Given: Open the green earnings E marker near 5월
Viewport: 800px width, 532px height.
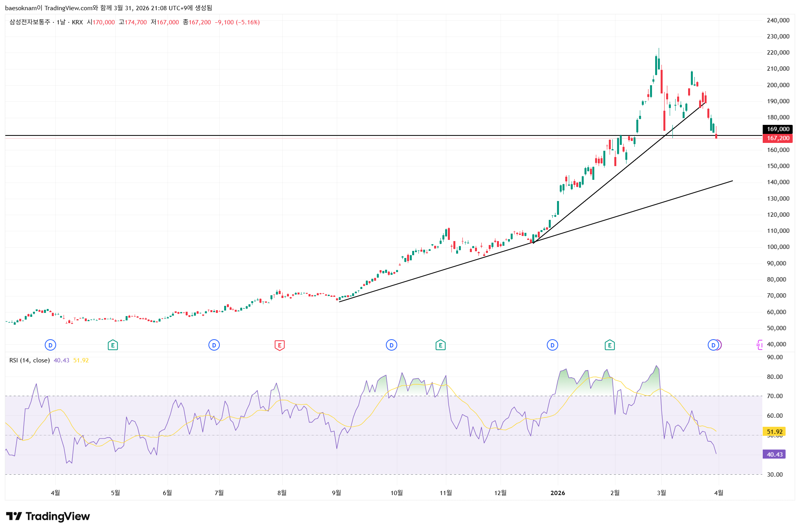Looking at the screenshot, I should coord(113,345).
